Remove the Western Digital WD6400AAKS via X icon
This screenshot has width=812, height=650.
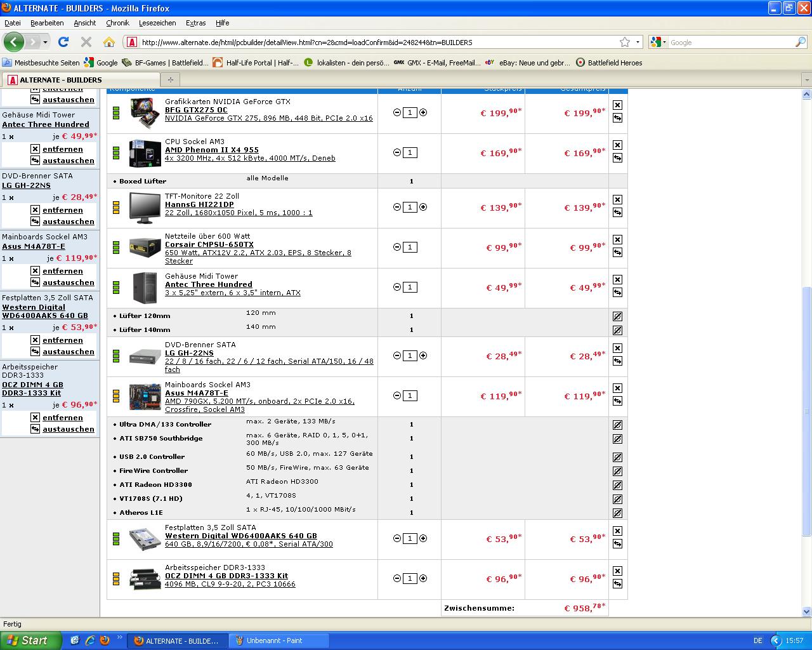(617, 531)
